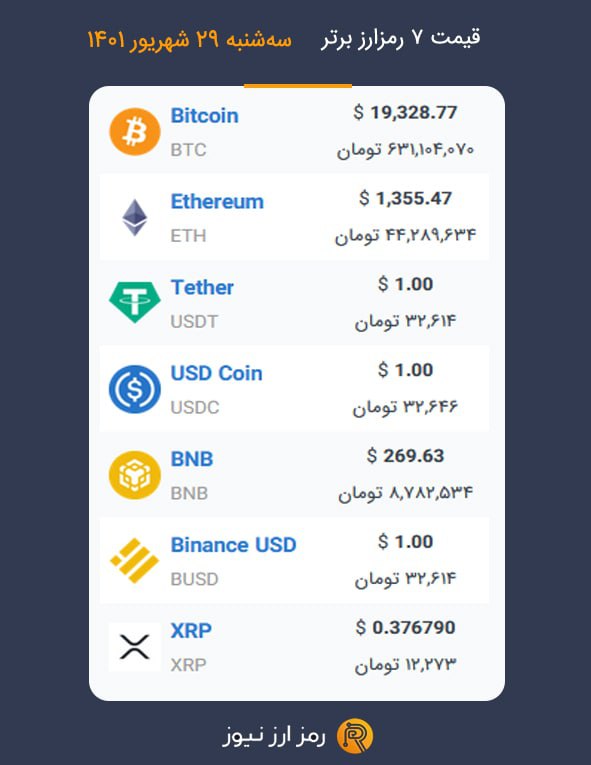Open the Binance USD name link
This screenshot has width=591, height=765.
click(233, 545)
